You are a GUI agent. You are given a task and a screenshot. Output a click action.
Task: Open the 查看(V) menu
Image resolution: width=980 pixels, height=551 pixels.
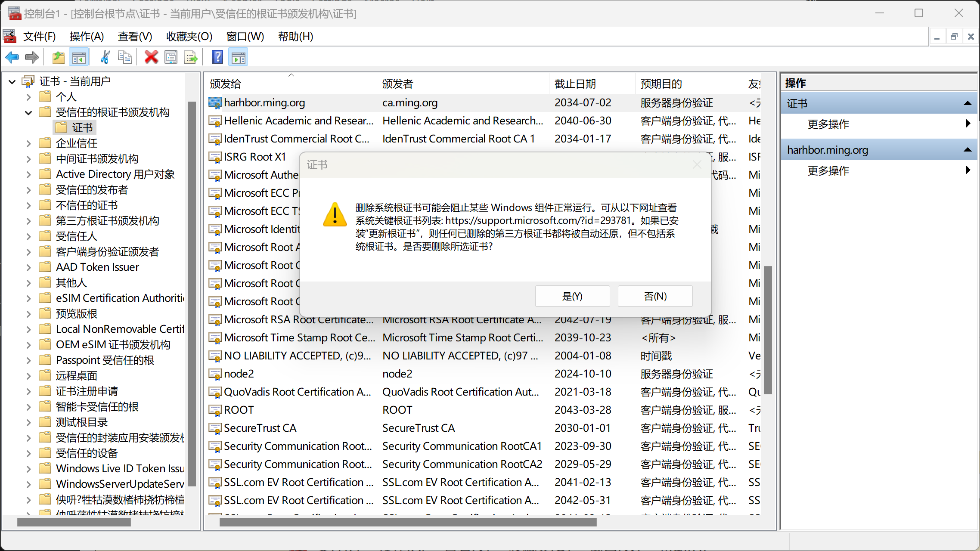click(135, 37)
